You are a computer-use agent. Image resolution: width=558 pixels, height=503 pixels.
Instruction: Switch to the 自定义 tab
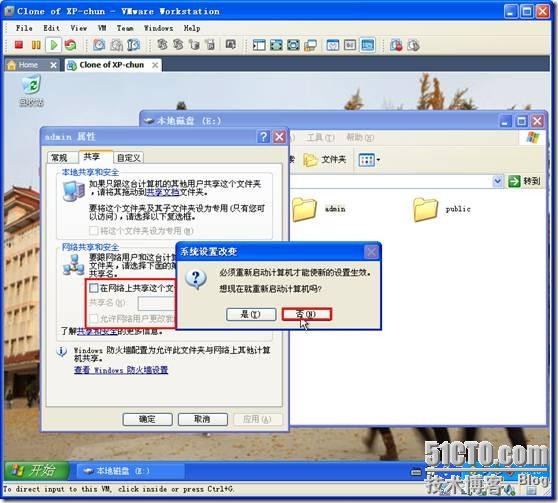point(129,158)
